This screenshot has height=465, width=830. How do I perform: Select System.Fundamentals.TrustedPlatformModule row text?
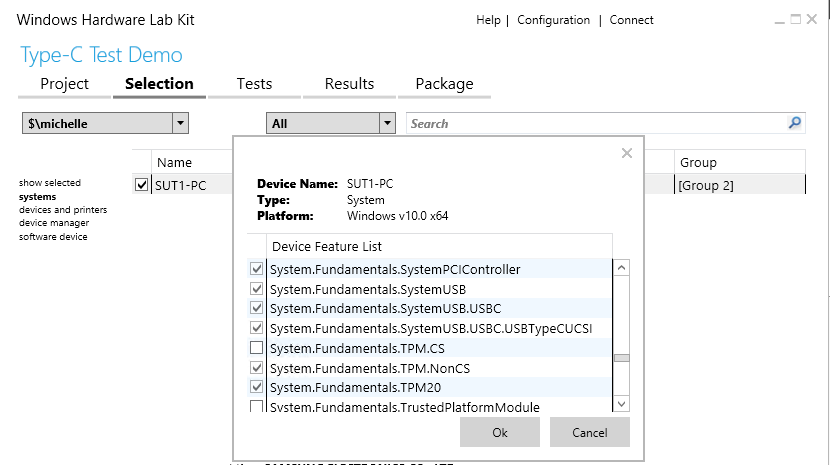tap(405, 407)
